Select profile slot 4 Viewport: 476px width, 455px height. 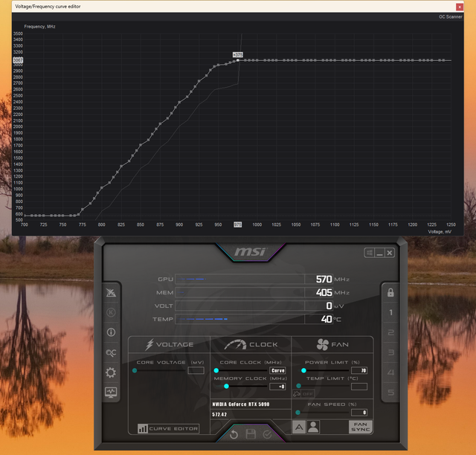[390, 372]
